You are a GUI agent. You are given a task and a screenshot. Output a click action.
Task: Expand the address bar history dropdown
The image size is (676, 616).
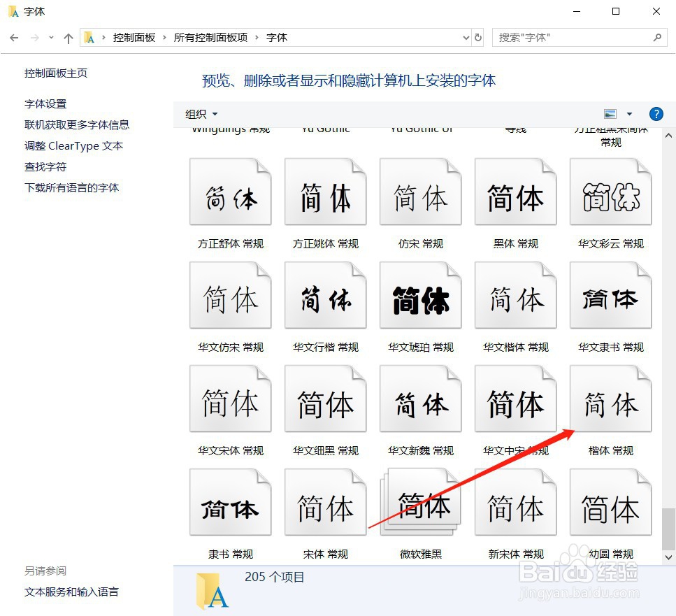(x=464, y=37)
